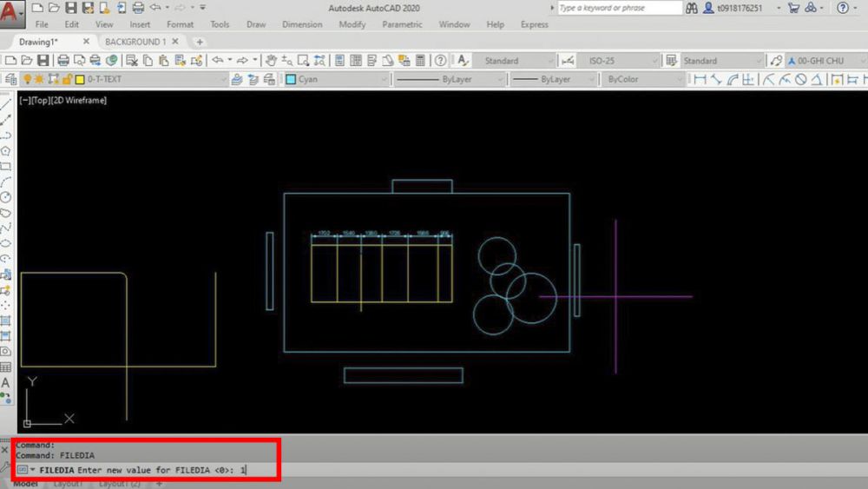Toggle freeze sun icon for 0-T-TEXT layer
This screenshot has width=868, height=489.
click(x=39, y=79)
